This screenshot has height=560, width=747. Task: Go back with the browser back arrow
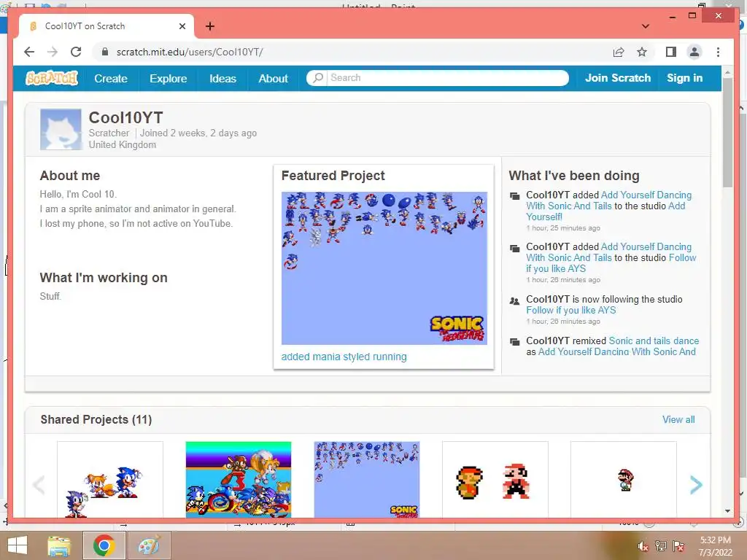pos(29,52)
